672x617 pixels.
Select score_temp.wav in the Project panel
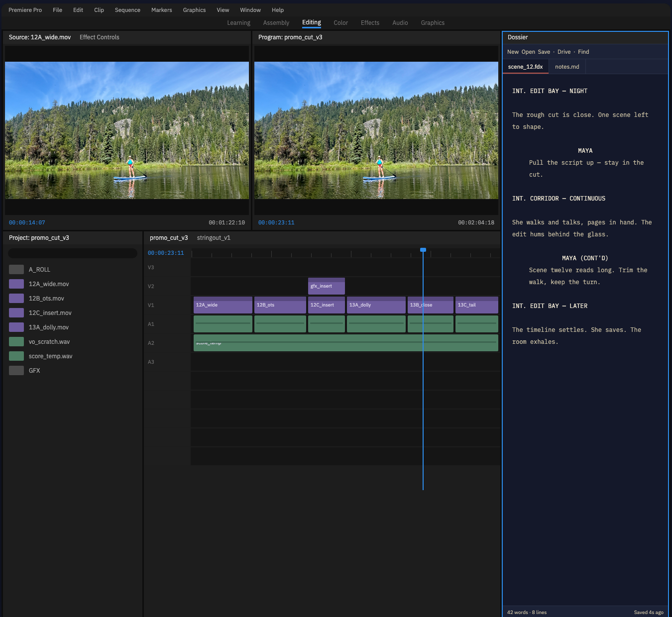click(x=73, y=356)
